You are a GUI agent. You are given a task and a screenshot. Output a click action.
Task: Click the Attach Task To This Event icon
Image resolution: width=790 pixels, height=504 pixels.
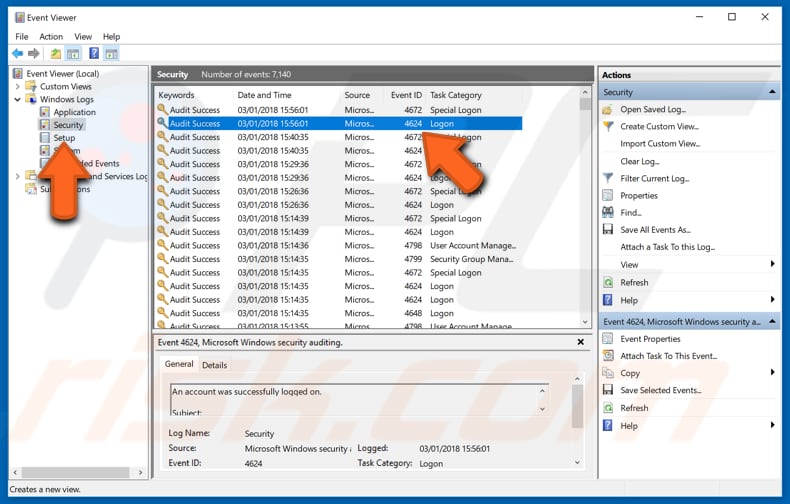click(x=608, y=356)
